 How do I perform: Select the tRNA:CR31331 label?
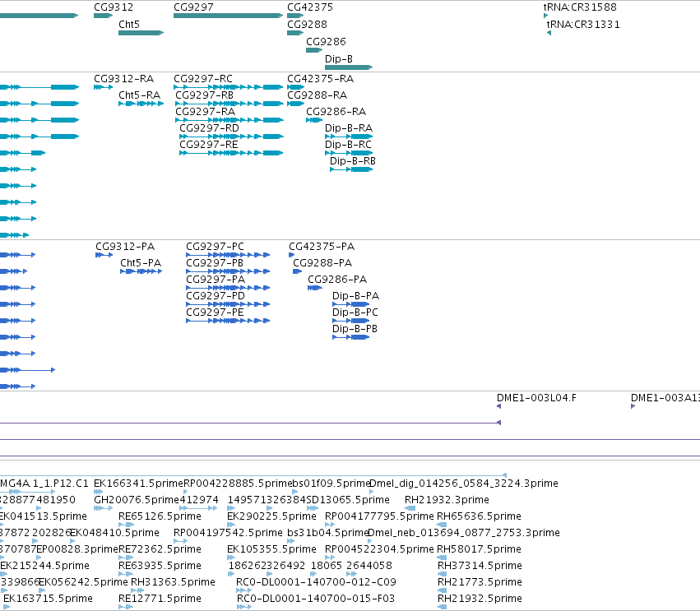(x=583, y=25)
